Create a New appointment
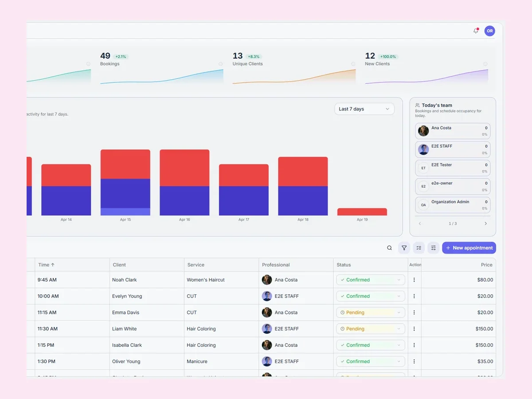532x399 pixels. coord(469,248)
